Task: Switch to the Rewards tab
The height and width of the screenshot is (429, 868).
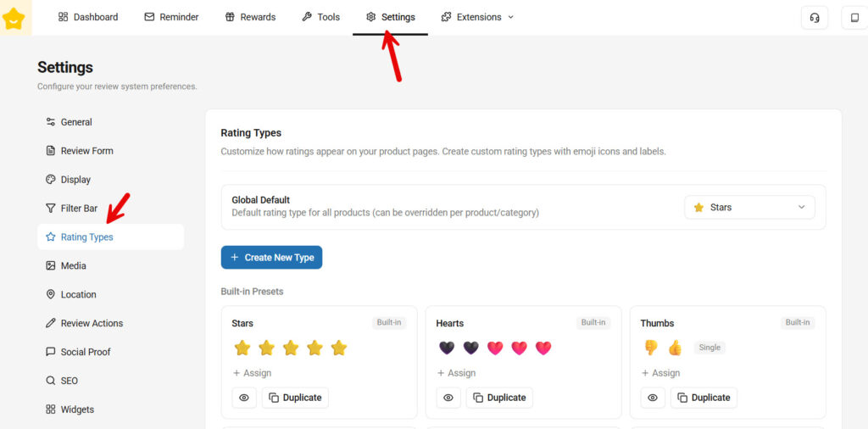Action: pyautogui.click(x=250, y=17)
